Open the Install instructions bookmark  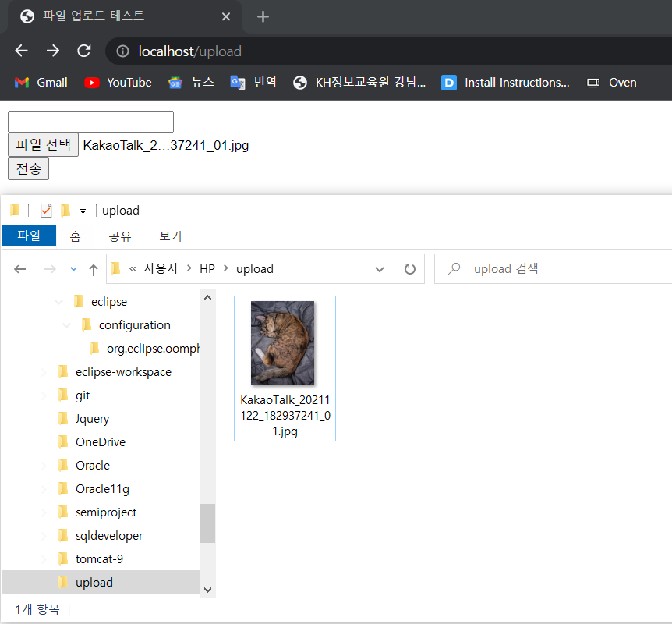(x=505, y=83)
